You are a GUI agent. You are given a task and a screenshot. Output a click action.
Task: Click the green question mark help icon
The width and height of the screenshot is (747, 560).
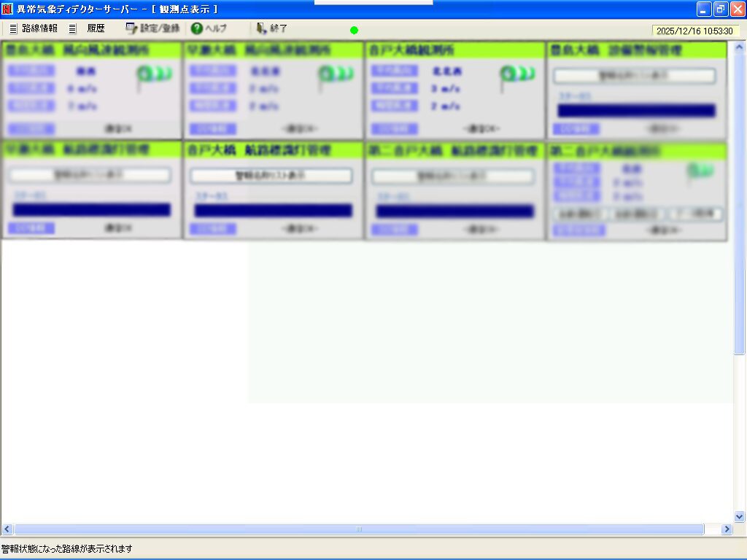coord(196,29)
